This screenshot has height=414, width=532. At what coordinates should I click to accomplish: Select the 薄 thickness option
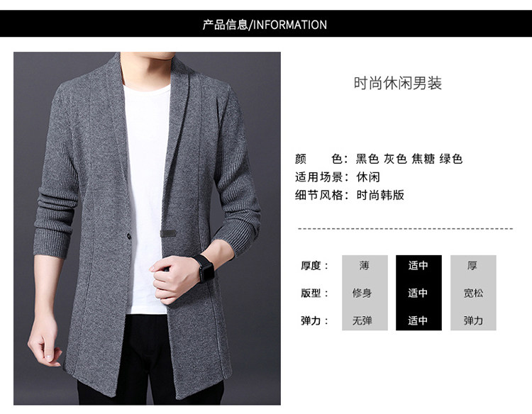365,265
